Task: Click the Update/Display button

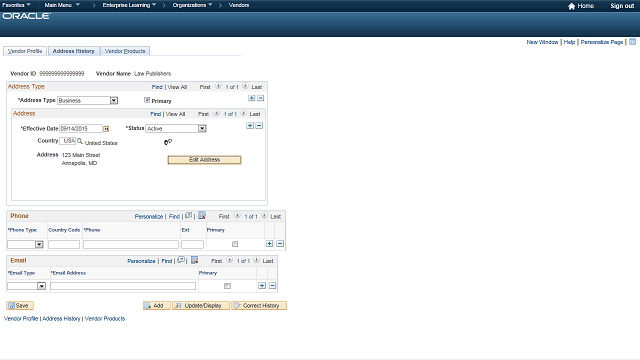Action: 201,305
